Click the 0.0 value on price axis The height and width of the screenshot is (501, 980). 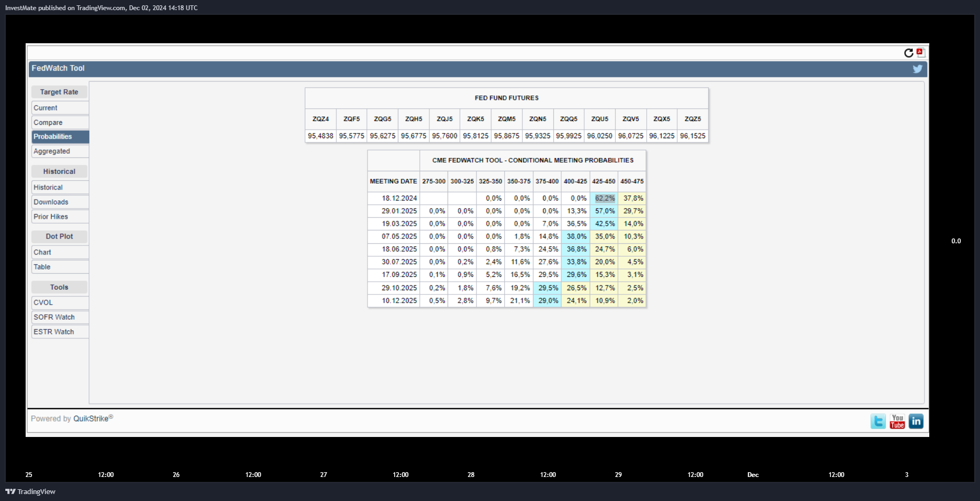(x=956, y=241)
